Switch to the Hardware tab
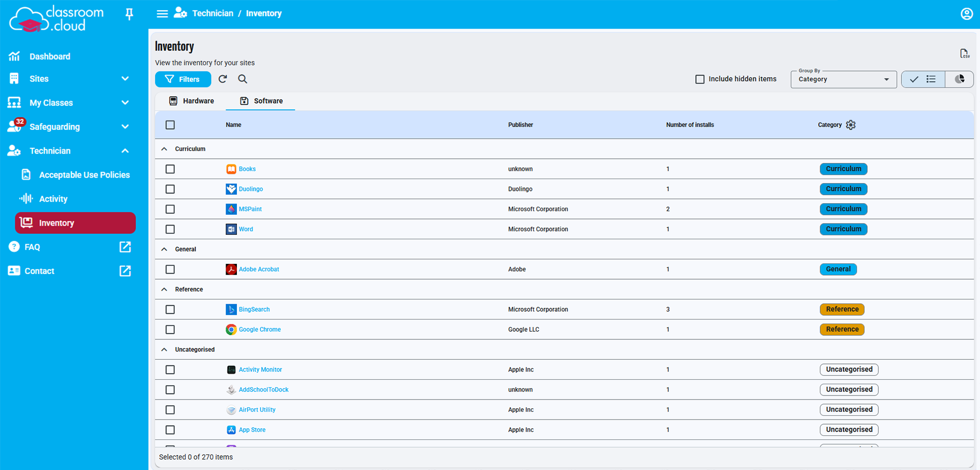The height and width of the screenshot is (470, 980). 191,101
